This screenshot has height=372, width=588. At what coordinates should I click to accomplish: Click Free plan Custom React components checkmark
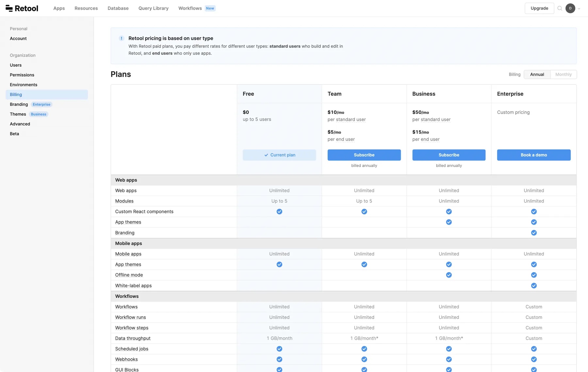[279, 211]
